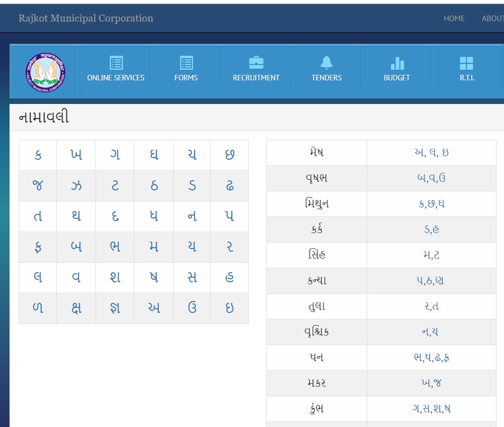504x427 pixels.
Task: Choose letter જ in alphabet grid
Action: point(38,185)
